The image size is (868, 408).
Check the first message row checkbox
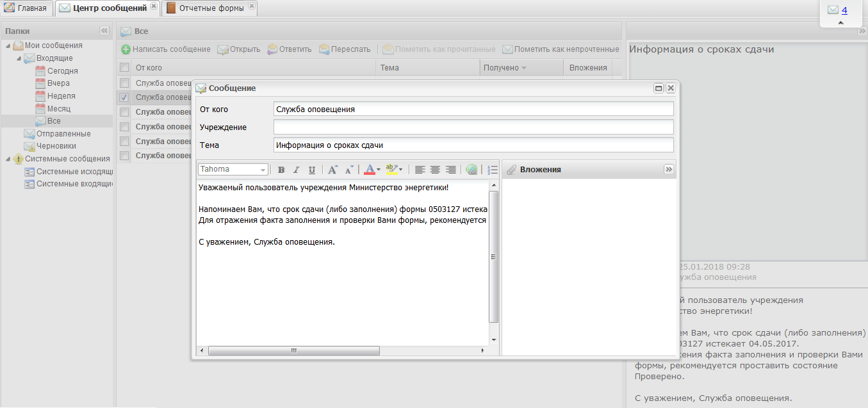coord(124,83)
